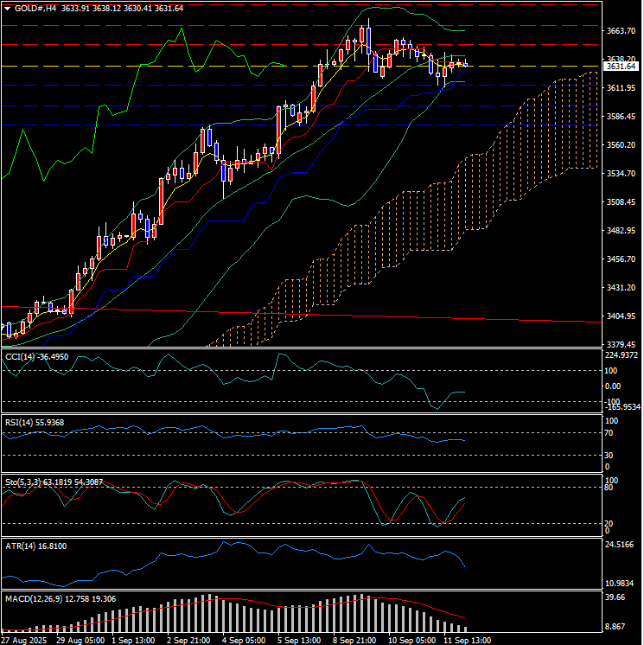
Task: Select the RSI scale level 70
Action: (609, 433)
